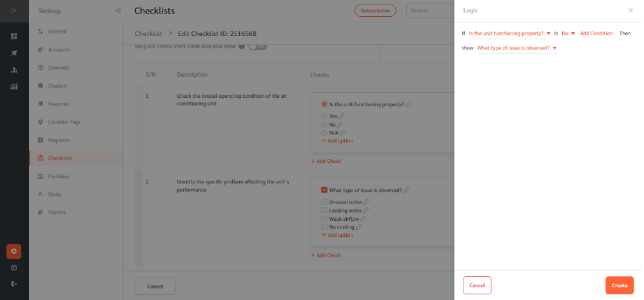The width and height of the screenshot is (644, 300).
Task: Open Requests settings menu item
Action: coord(76,140)
